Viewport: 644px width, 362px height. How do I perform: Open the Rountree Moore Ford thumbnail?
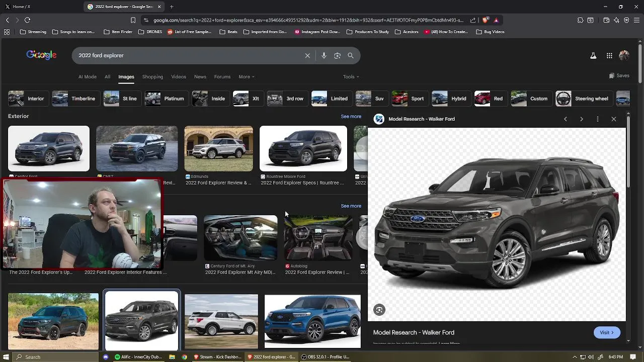(303, 149)
